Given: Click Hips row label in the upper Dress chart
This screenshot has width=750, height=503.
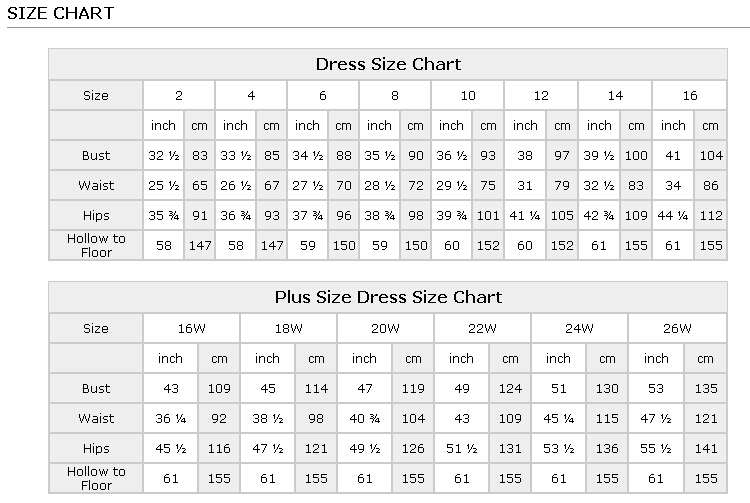Looking at the screenshot, I should pyautogui.click(x=96, y=216).
